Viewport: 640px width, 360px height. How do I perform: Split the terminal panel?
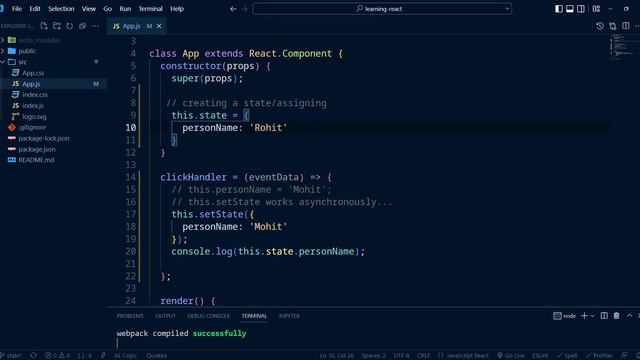[604, 316]
